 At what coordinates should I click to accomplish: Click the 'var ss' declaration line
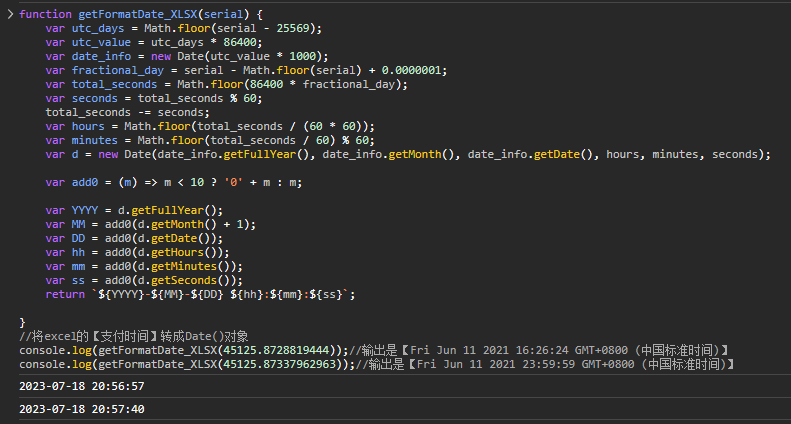click(x=144, y=280)
